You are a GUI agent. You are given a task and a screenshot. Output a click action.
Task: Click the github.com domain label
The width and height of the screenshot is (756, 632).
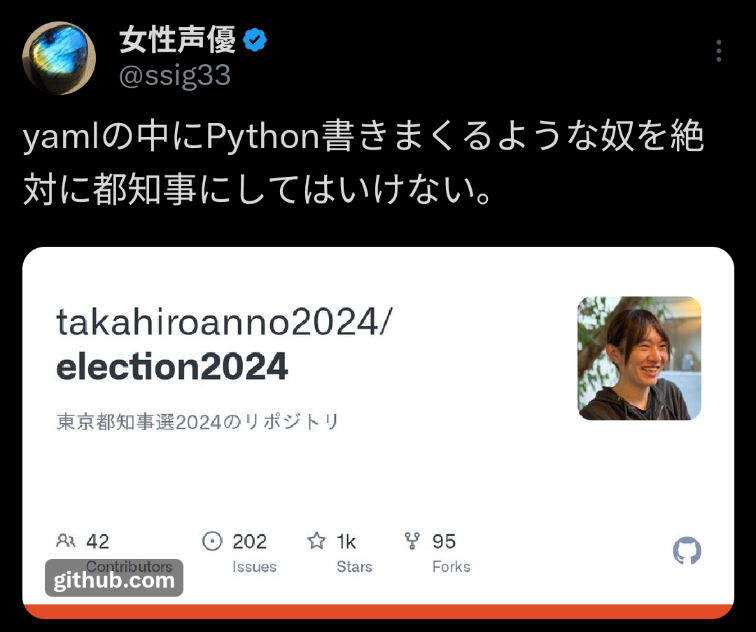point(114,580)
